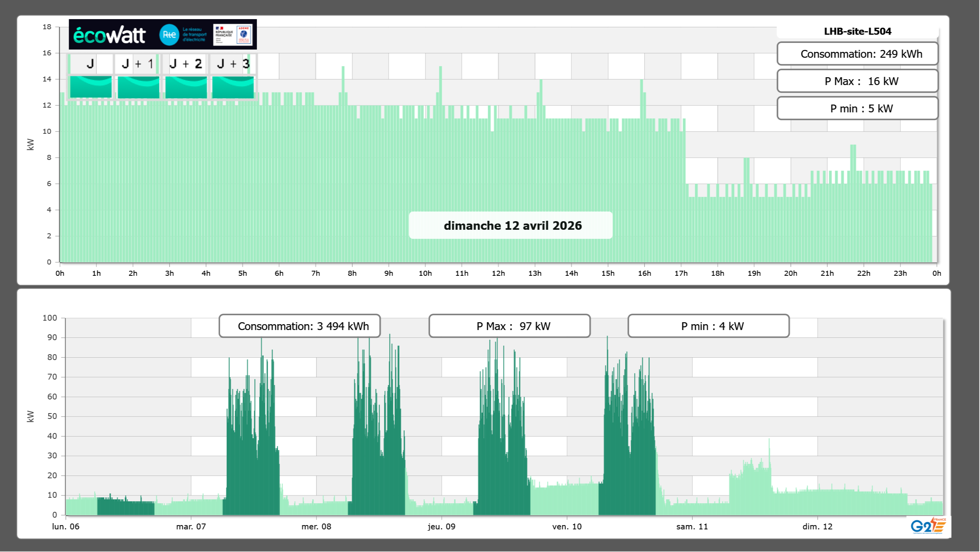Click the weekly P min : 4 kW box
Image resolution: width=980 pixels, height=552 pixels.
tap(708, 326)
